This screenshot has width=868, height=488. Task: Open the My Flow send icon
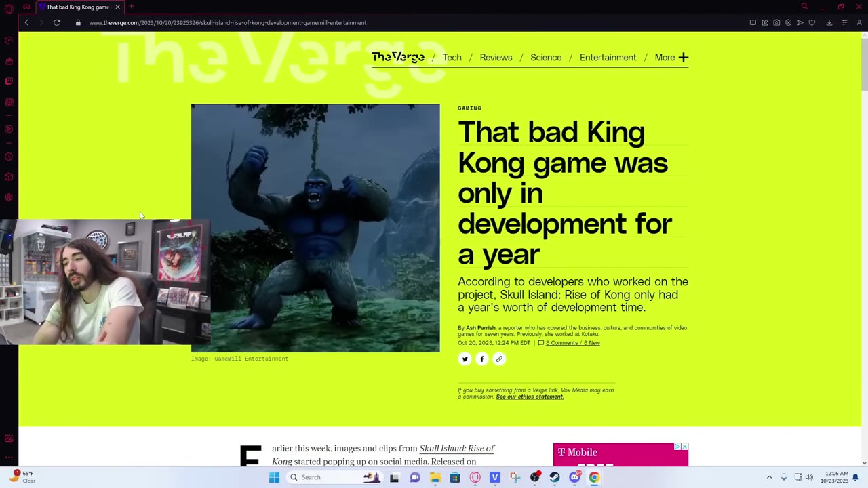[x=800, y=22]
